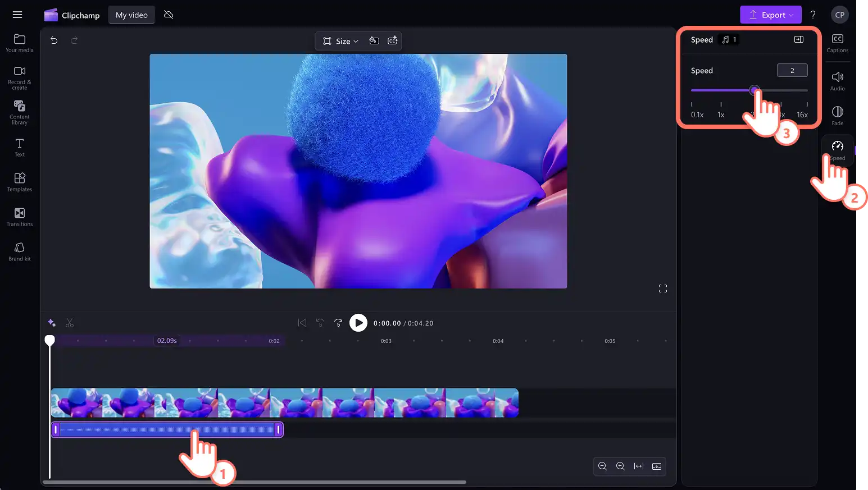
Task: Open the Text sidebar tab
Action: (x=20, y=148)
